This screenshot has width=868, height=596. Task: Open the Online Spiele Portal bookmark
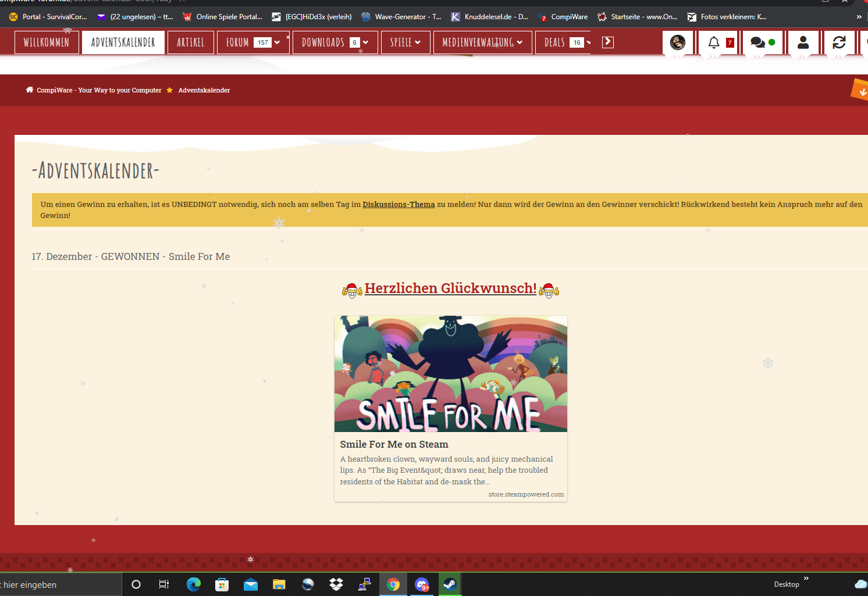click(x=222, y=17)
